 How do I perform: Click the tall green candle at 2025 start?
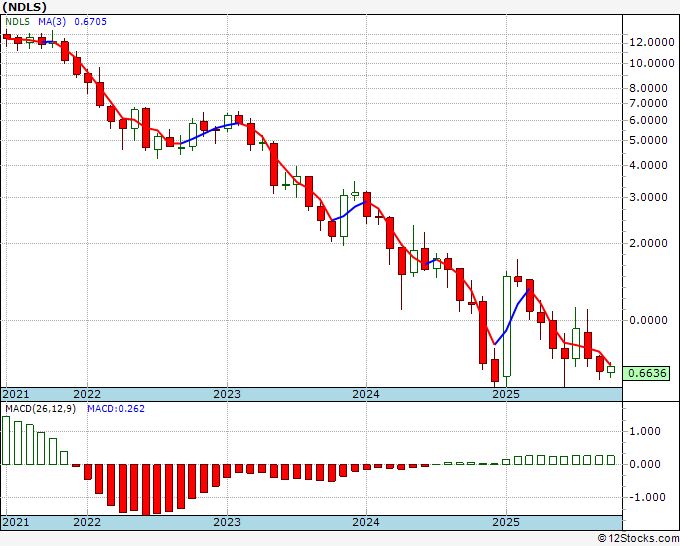coord(507,326)
